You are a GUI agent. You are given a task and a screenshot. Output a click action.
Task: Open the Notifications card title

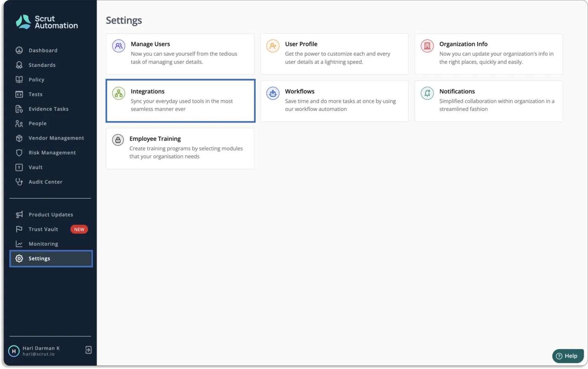[457, 91]
